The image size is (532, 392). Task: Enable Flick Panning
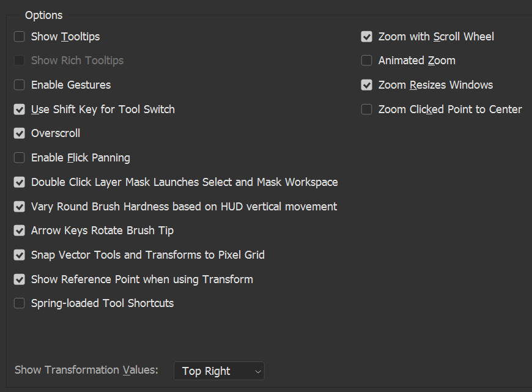[x=19, y=157]
